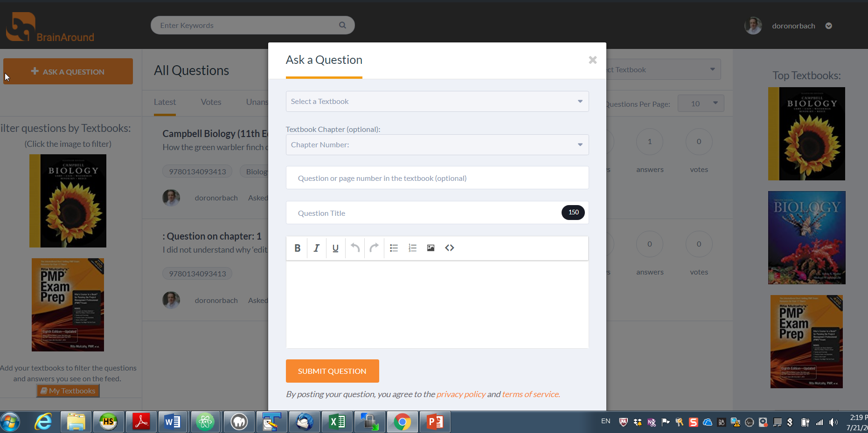Open Adobe Acrobat from taskbar
The height and width of the screenshot is (433, 868).
pyautogui.click(x=141, y=422)
